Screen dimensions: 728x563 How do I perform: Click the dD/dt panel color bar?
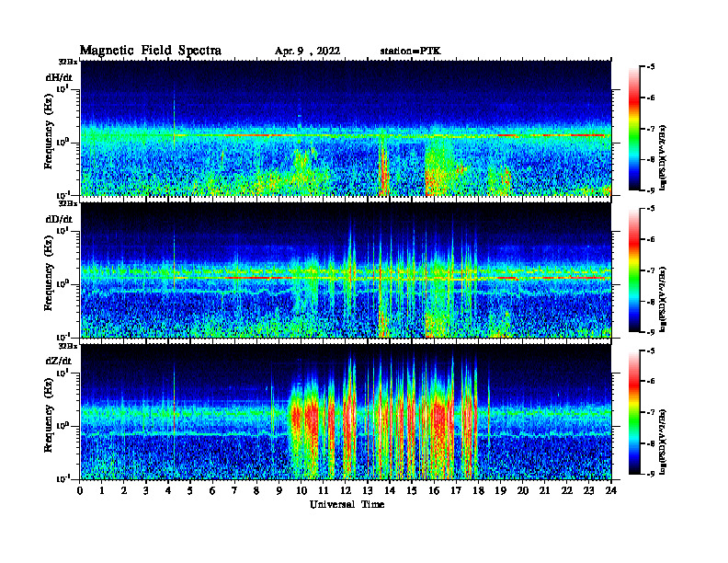pos(633,270)
